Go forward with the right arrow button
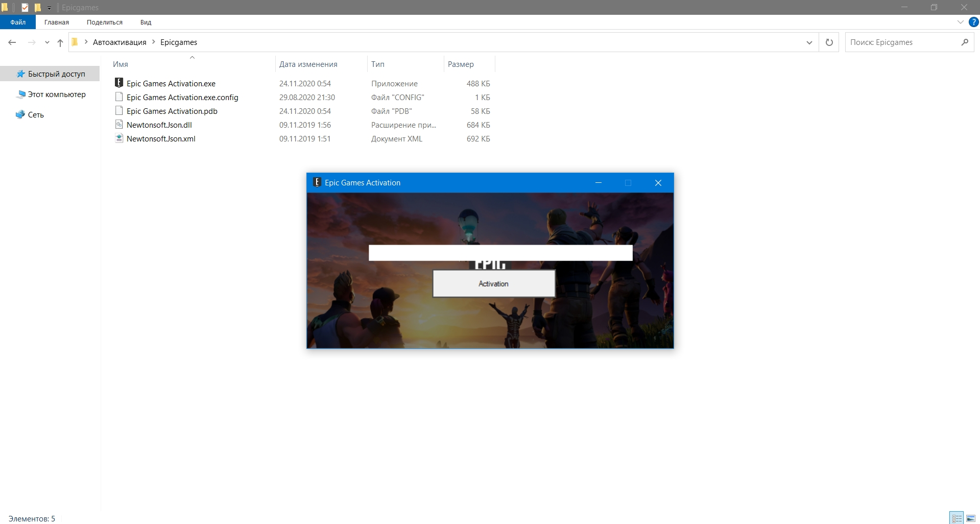The width and height of the screenshot is (980, 524). pyautogui.click(x=32, y=42)
